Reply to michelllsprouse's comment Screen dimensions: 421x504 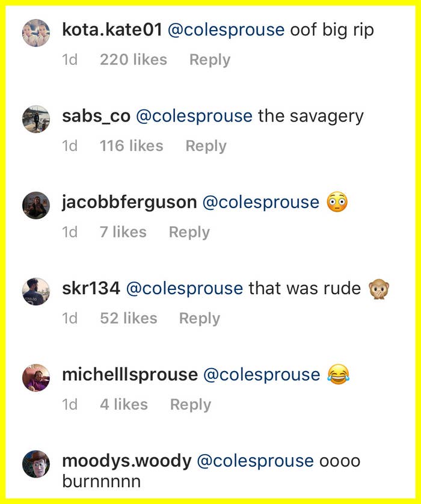click(190, 405)
